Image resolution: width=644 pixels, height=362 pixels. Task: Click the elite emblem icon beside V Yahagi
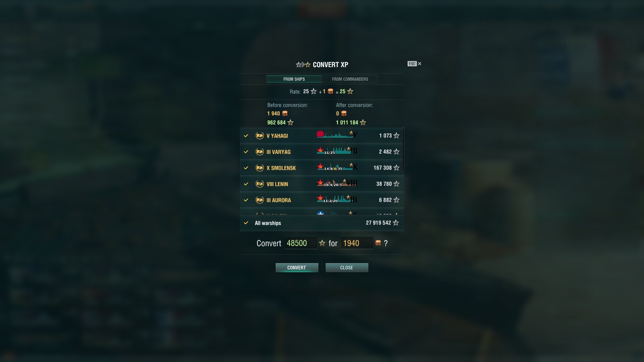(x=260, y=136)
